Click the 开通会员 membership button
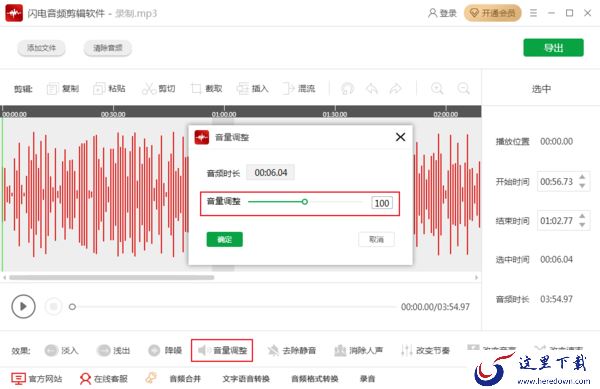The image size is (600, 389). pyautogui.click(x=492, y=13)
